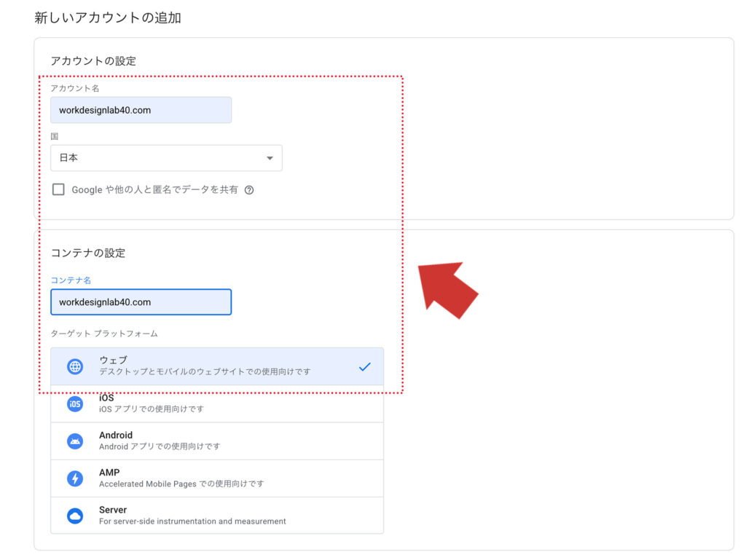Screen dimensions: 746x560
Task: Click the Android robot icon
Action: coord(75,441)
